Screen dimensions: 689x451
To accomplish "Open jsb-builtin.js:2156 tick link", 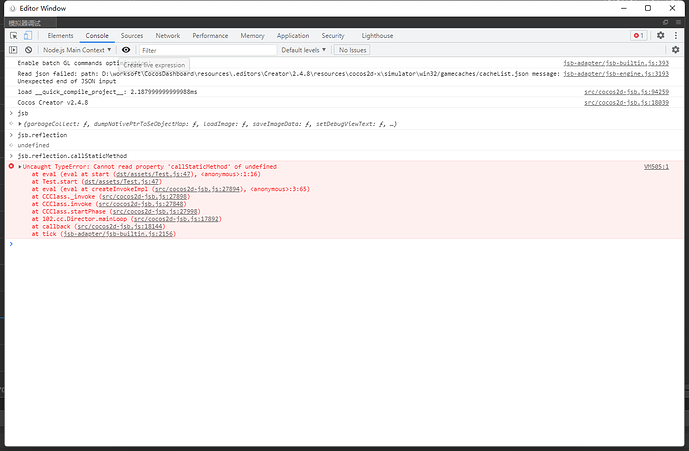I will 118,234.
